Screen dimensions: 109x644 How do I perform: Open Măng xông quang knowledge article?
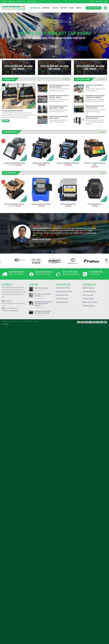coord(95,117)
